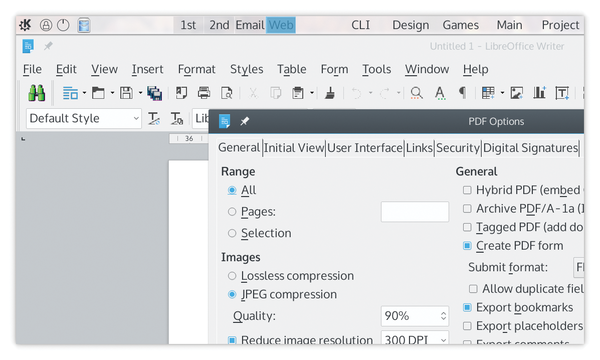The width and height of the screenshot is (600, 360).
Task: Open the Insert Table dropdown arrow
Action: [502, 93]
